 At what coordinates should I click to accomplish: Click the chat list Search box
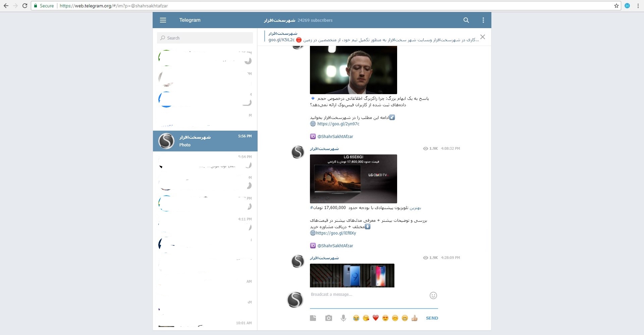tap(205, 38)
